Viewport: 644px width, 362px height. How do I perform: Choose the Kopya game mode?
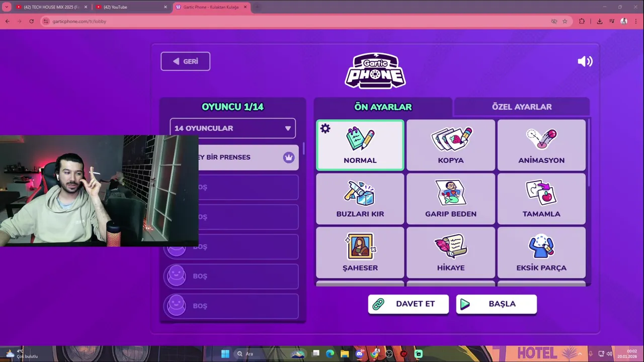tap(451, 145)
